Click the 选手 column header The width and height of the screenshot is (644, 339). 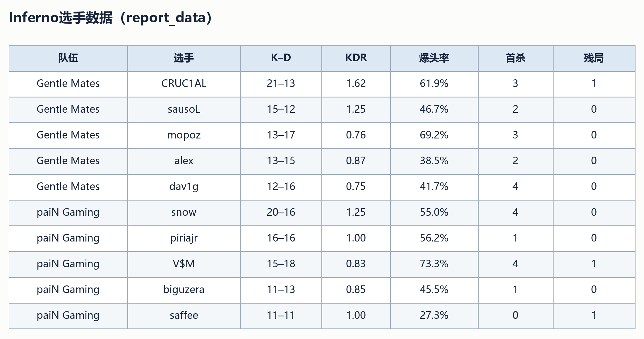pyautogui.click(x=184, y=58)
